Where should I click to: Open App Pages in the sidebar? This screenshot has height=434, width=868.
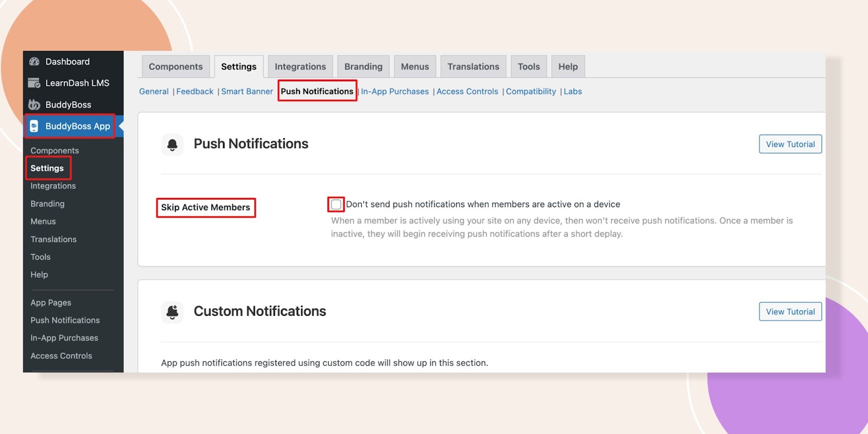(51, 303)
